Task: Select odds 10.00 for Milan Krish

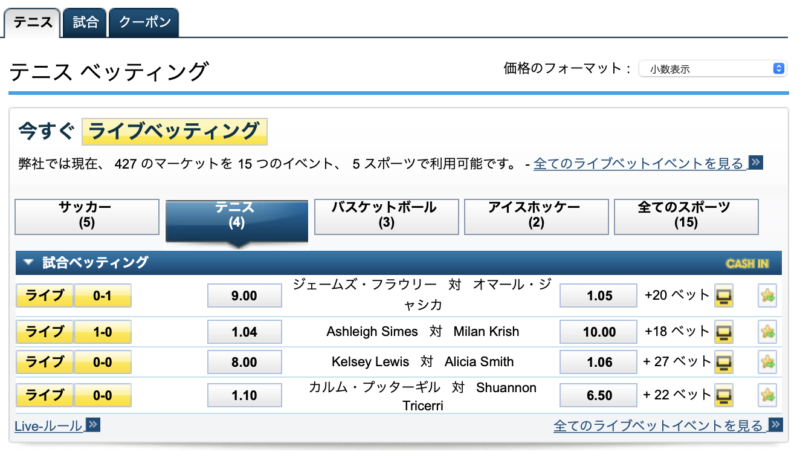Action: 598,332
